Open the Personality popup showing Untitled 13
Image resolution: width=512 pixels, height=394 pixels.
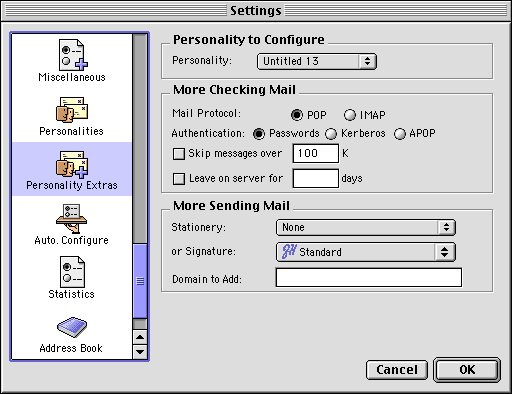point(317,61)
